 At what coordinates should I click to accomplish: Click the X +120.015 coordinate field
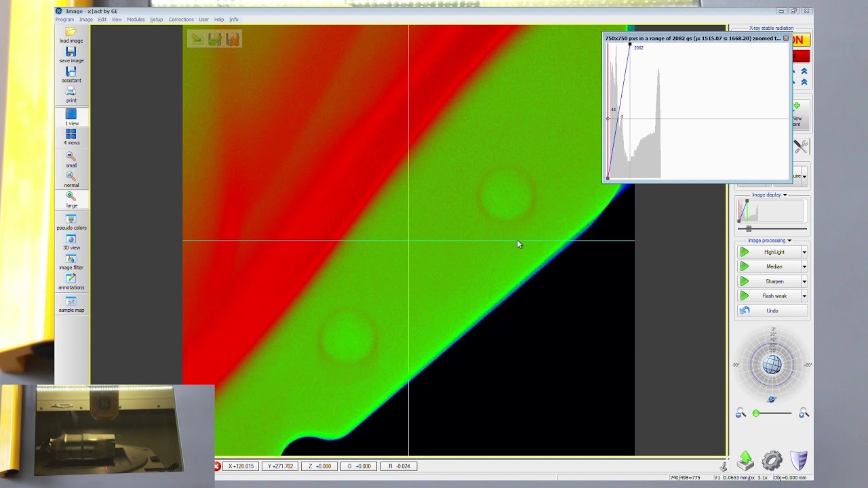coord(241,466)
